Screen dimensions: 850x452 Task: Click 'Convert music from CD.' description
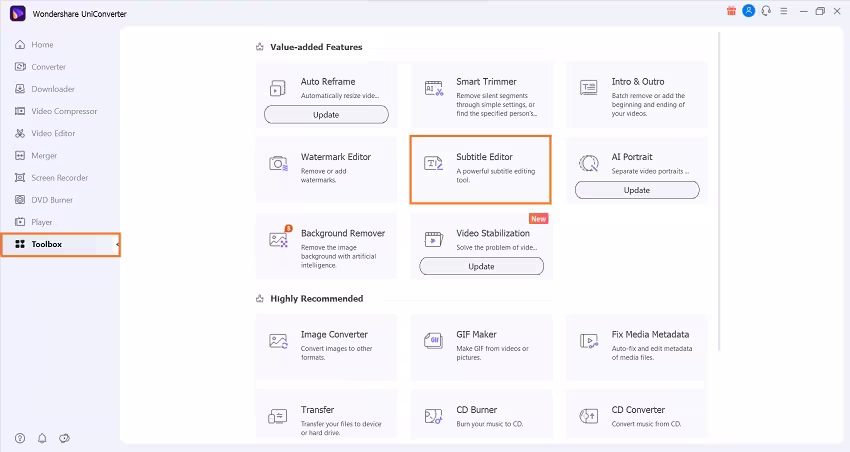pyautogui.click(x=646, y=424)
